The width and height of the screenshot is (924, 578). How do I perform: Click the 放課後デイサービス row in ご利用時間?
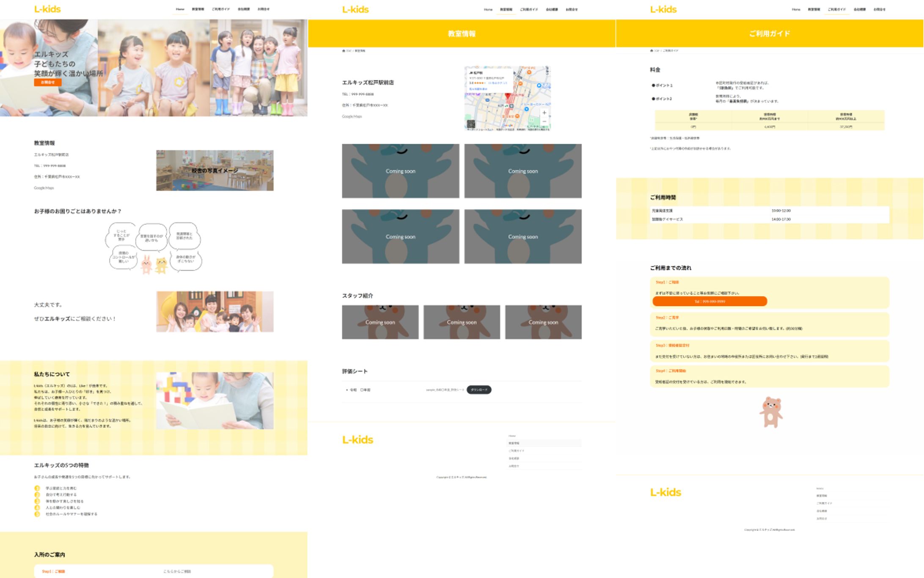tap(770, 219)
